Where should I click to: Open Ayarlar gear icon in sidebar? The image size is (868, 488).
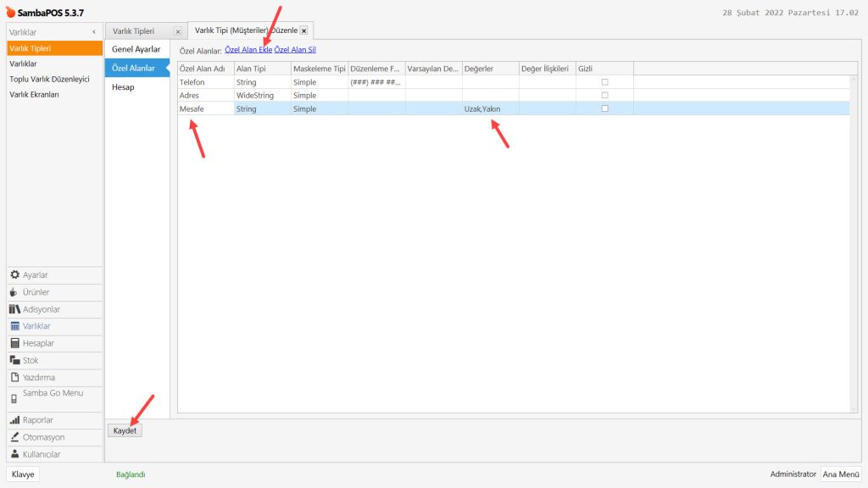coord(14,275)
